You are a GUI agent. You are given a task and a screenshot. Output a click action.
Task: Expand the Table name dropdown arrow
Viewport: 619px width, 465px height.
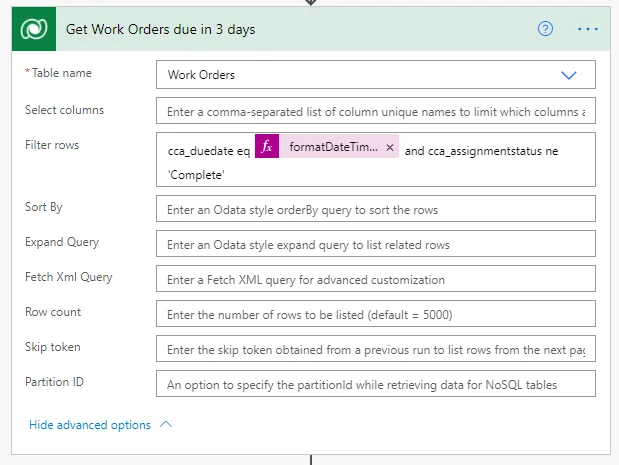(569, 75)
